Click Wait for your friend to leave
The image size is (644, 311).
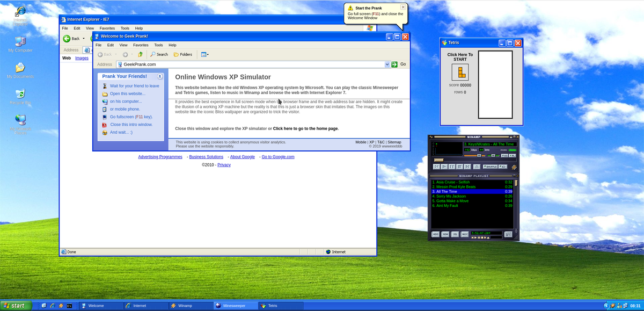134,86
